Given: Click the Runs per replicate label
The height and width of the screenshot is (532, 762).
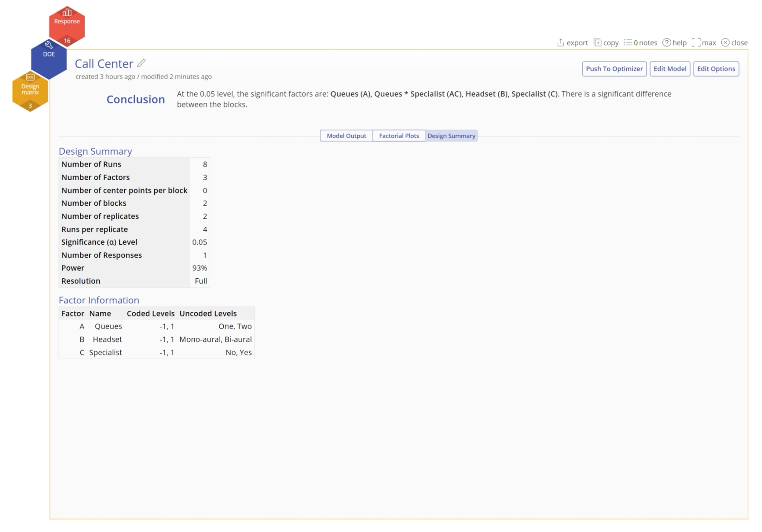Looking at the screenshot, I should (x=94, y=229).
